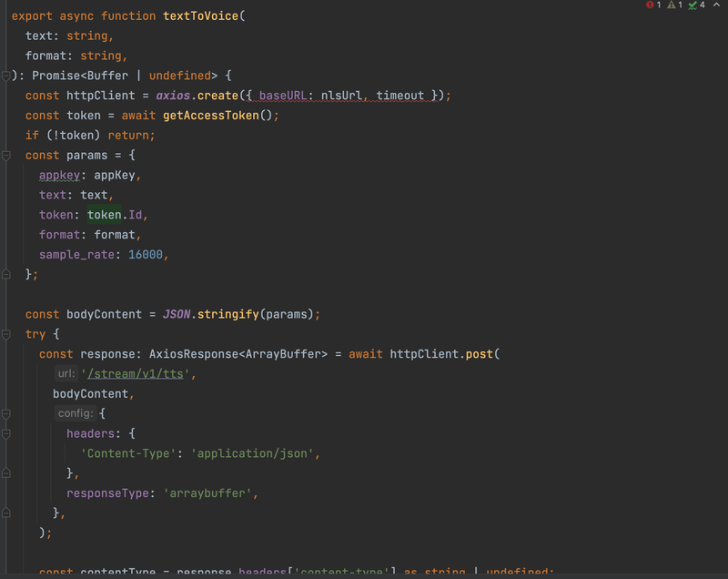The height and width of the screenshot is (579, 728).
Task: Collapse the function body at Promise<Buffer line
Action: 5,76
